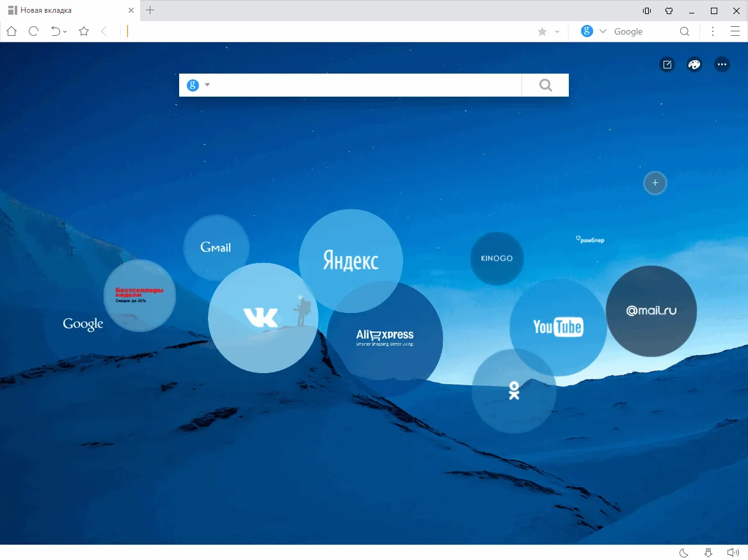Viewport: 748px width, 560px height.
Task: Open favorites star in left toolbar
Action: pos(84,31)
